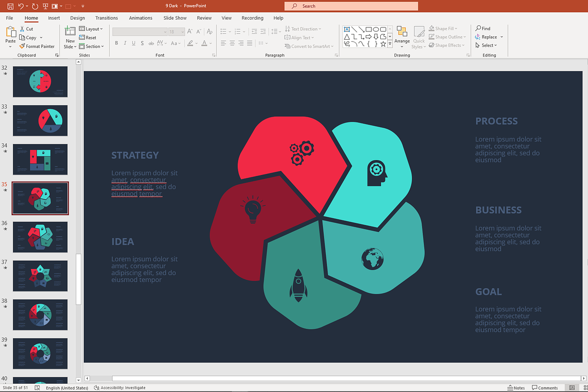Open the Layout dropdown
588x392 pixels.
pos(90,29)
